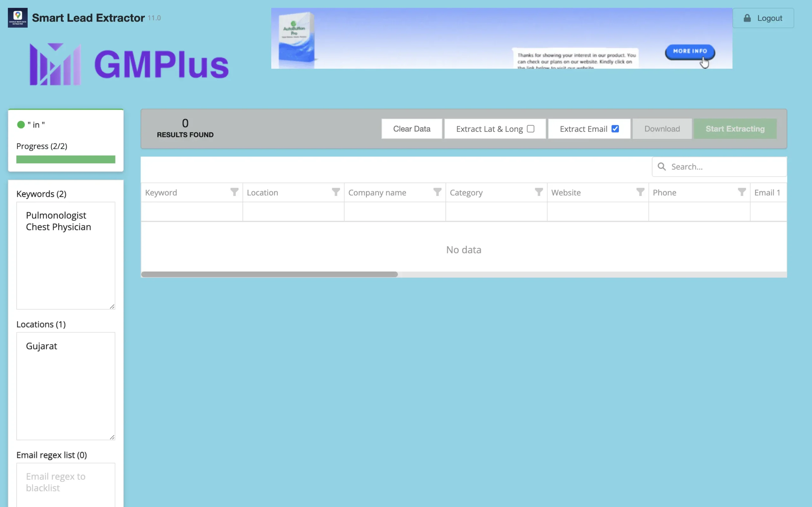Enable the Extract Lat & Long checkbox
812x507 pixels.
[530, 128]
